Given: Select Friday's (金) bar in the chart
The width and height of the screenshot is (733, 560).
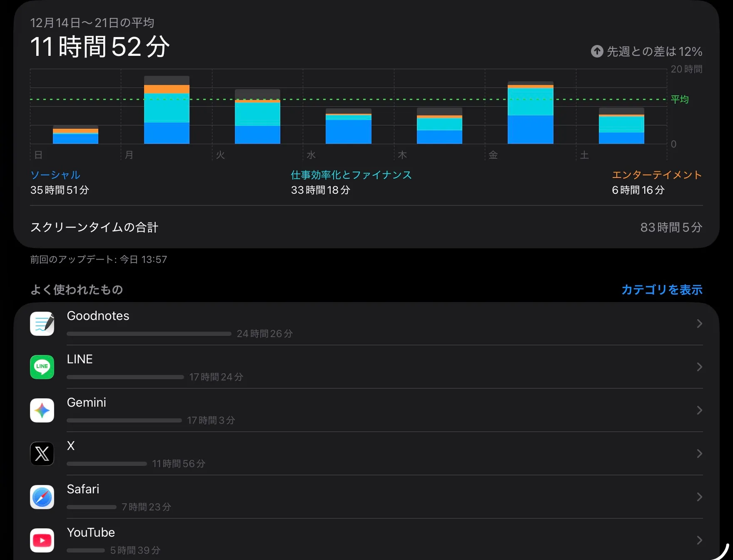Looking at the screenshot, I should point(530,113).
